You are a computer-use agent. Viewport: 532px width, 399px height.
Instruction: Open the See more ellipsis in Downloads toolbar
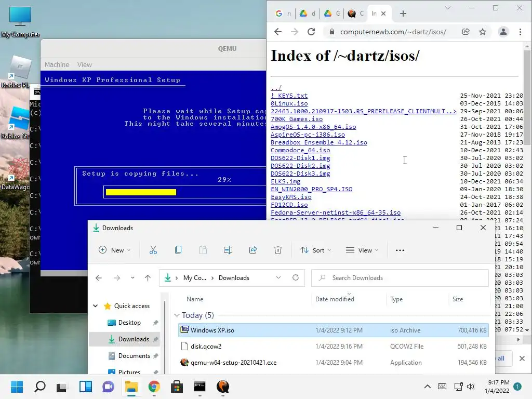point(400,250)
